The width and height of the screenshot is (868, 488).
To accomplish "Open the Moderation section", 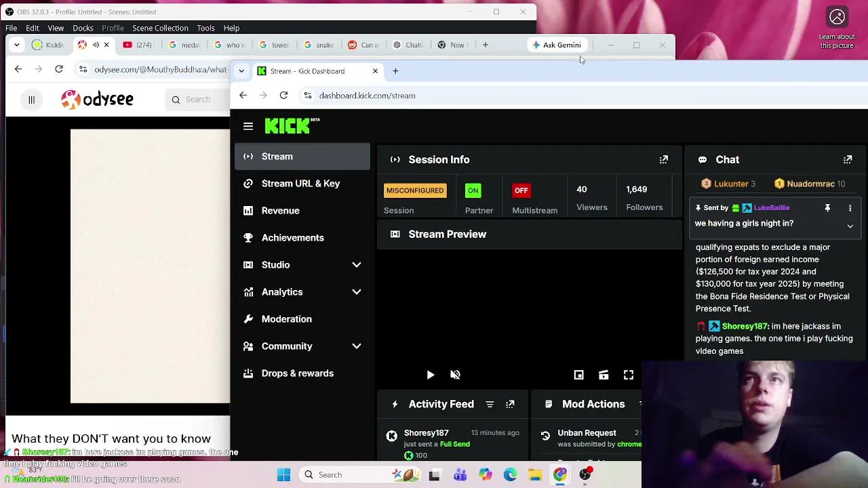I will 302,319.
